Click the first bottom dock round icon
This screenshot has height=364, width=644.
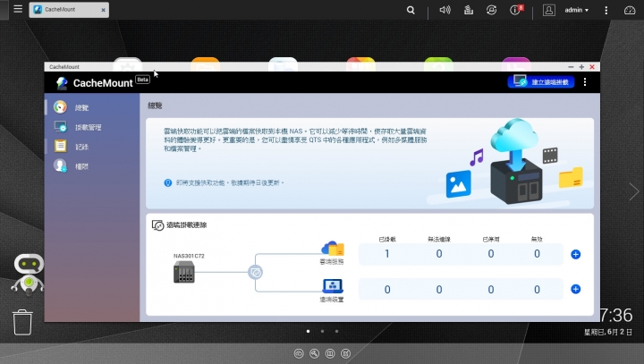coord(299,353)
